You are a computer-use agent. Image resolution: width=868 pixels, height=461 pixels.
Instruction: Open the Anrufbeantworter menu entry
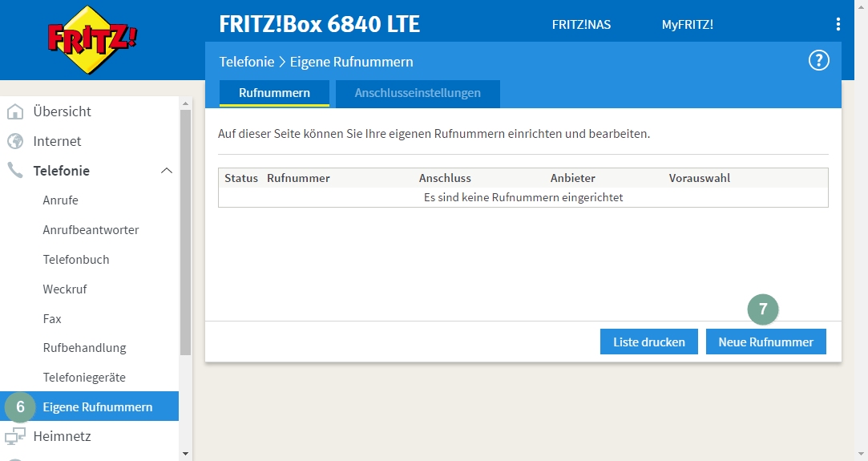91,230
